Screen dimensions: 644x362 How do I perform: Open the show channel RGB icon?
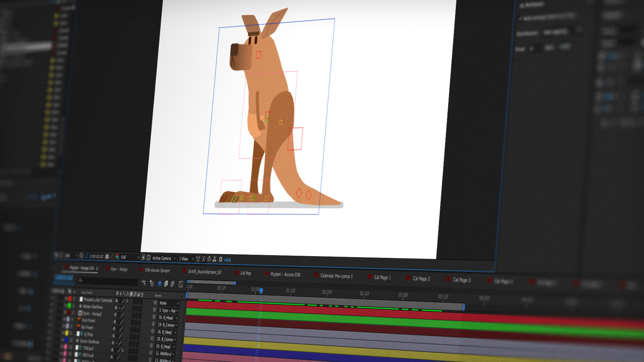(x=117, y=257)
